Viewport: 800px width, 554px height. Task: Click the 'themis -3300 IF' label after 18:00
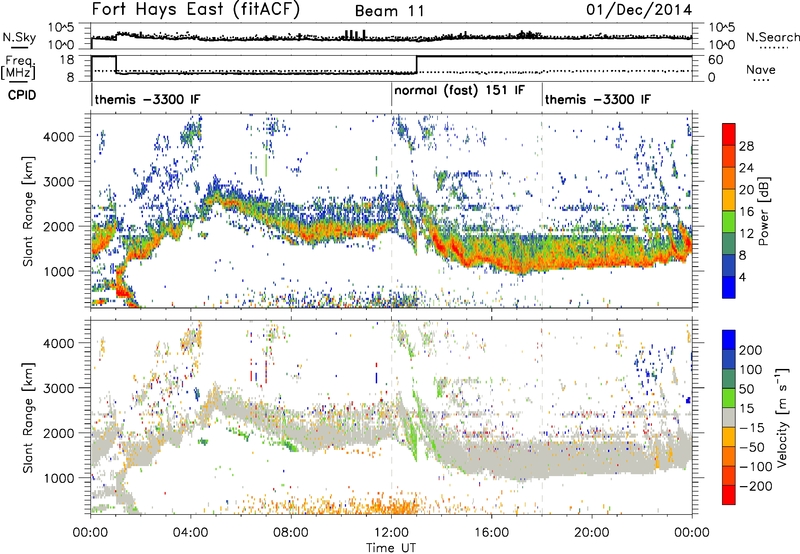598,99
